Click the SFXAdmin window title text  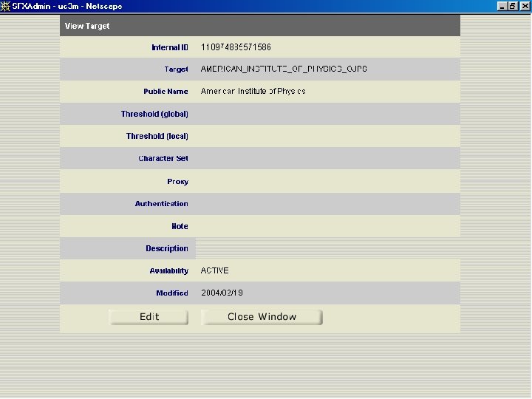pyautogui.click(x=67, y=6)
